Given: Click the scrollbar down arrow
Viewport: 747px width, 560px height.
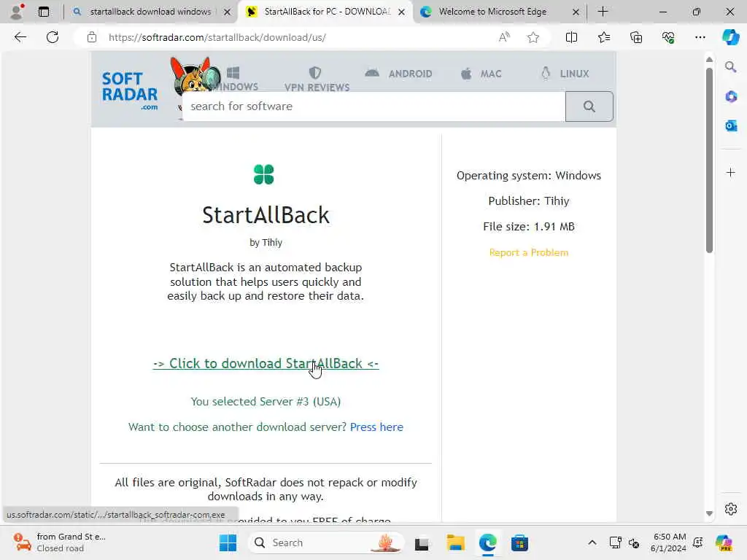Looking at the screenshot, I should coord(709,513).
